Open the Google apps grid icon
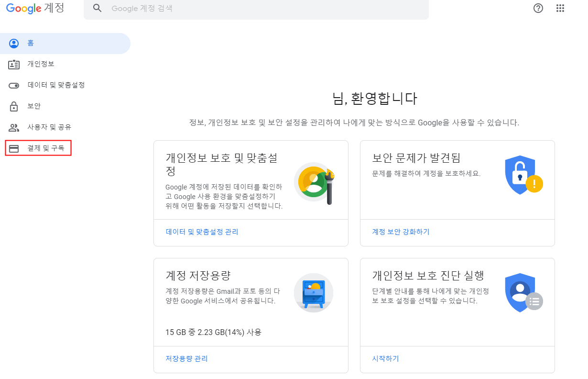The width and height of the screenshot is (588, 379). point(560,8)
